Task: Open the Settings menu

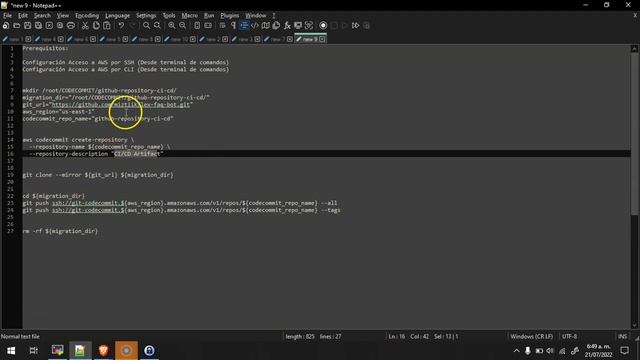Action: tap(146, 16)
